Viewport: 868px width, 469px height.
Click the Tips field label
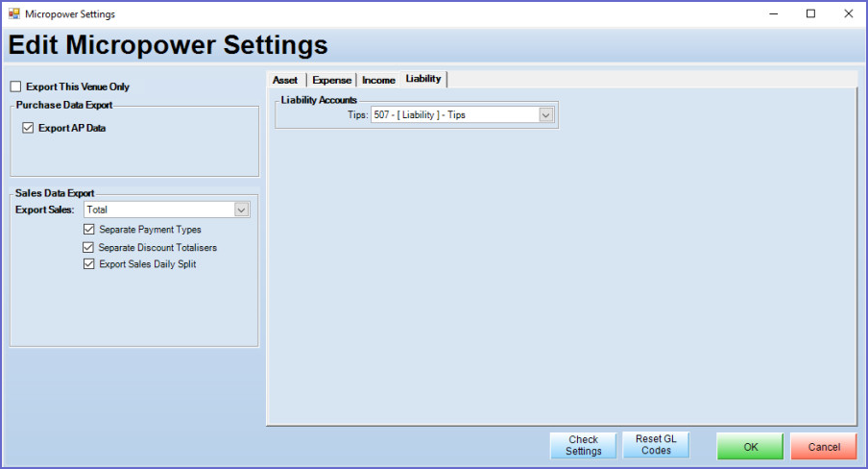(357, 114)
